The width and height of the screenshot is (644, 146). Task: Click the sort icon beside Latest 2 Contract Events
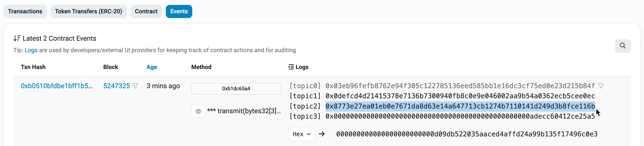pos(17,38)
